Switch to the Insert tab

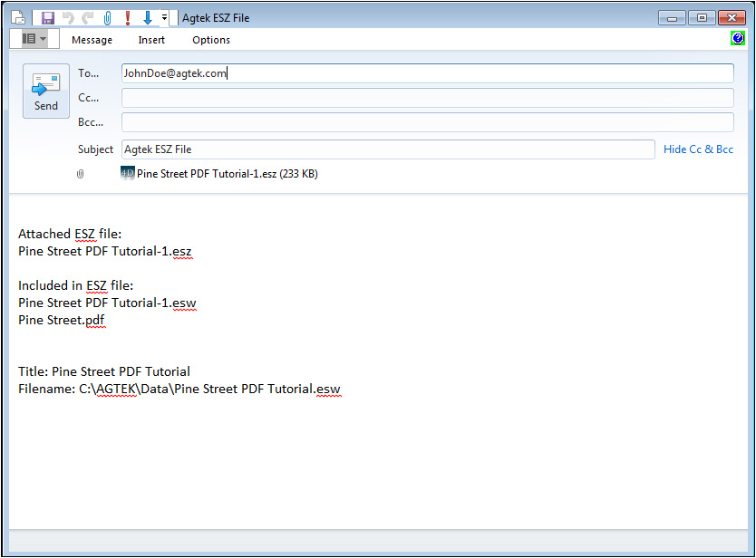[x=151, y=40]
